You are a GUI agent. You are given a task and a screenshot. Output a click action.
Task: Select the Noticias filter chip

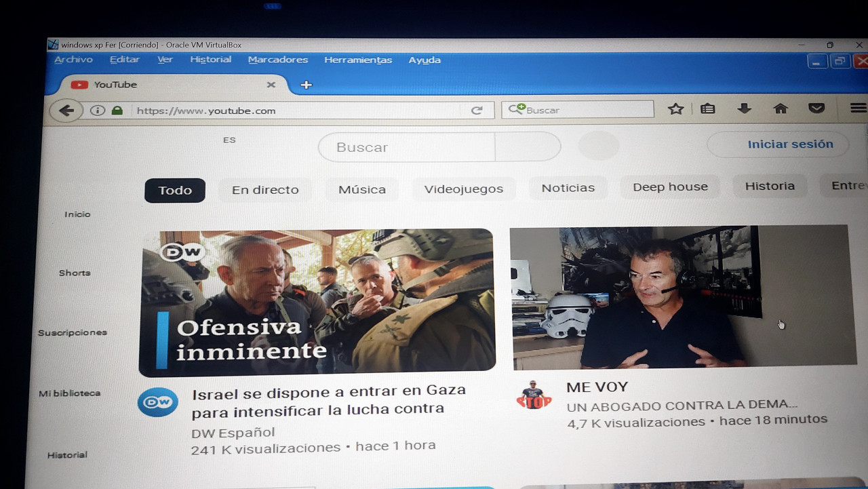click(x=568, y=188)
